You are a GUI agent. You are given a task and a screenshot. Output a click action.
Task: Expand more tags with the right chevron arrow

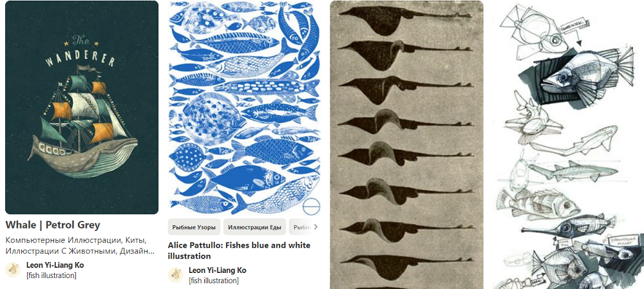[x=316, y=227]
